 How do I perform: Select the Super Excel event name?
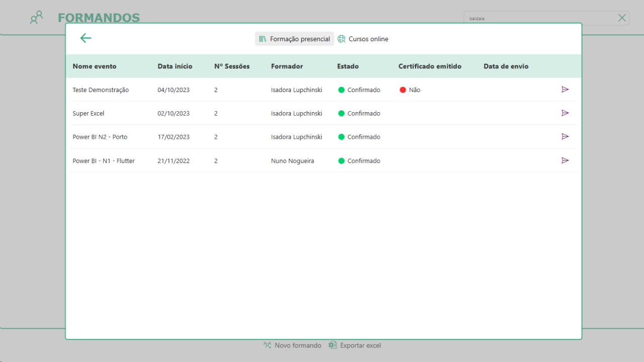[89, 114]
